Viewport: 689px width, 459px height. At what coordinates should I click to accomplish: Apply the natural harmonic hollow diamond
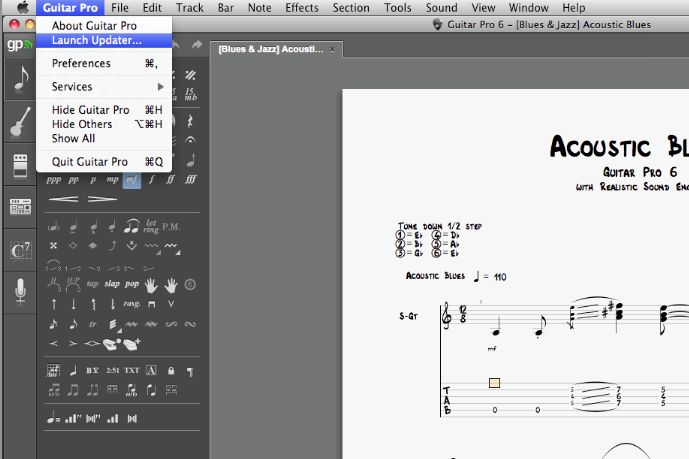(73, 246)
